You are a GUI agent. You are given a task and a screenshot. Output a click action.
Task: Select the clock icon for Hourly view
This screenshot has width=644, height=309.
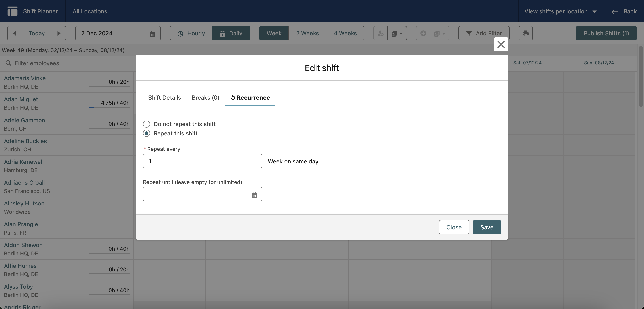click(x=180, y=33)
